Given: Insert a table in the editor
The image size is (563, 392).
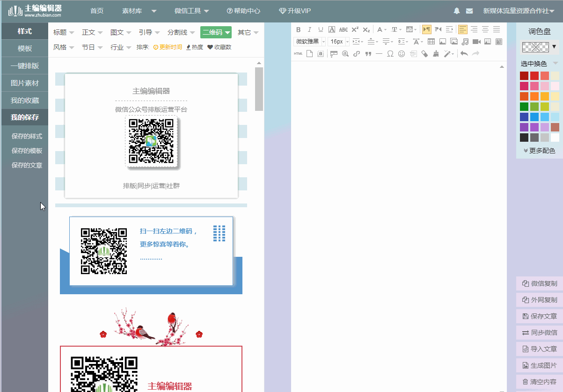Looking at the screenshot, I should click(x=431, y=42).
